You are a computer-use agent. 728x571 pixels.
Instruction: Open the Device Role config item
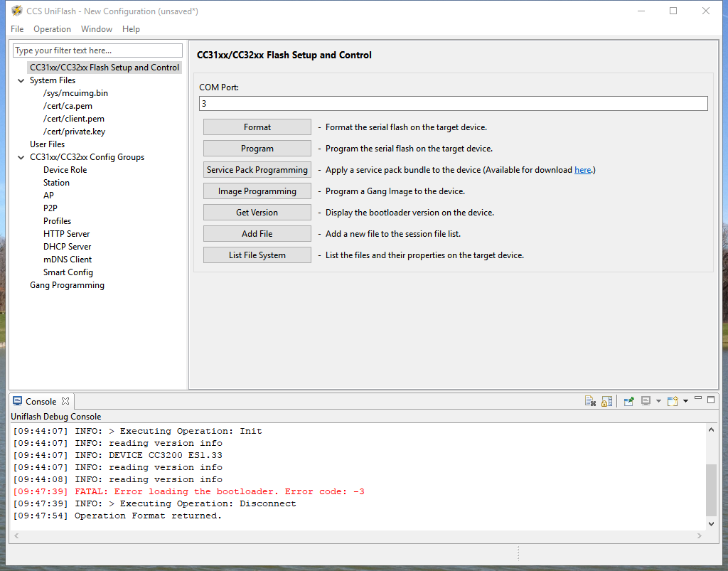coord(65,170)
